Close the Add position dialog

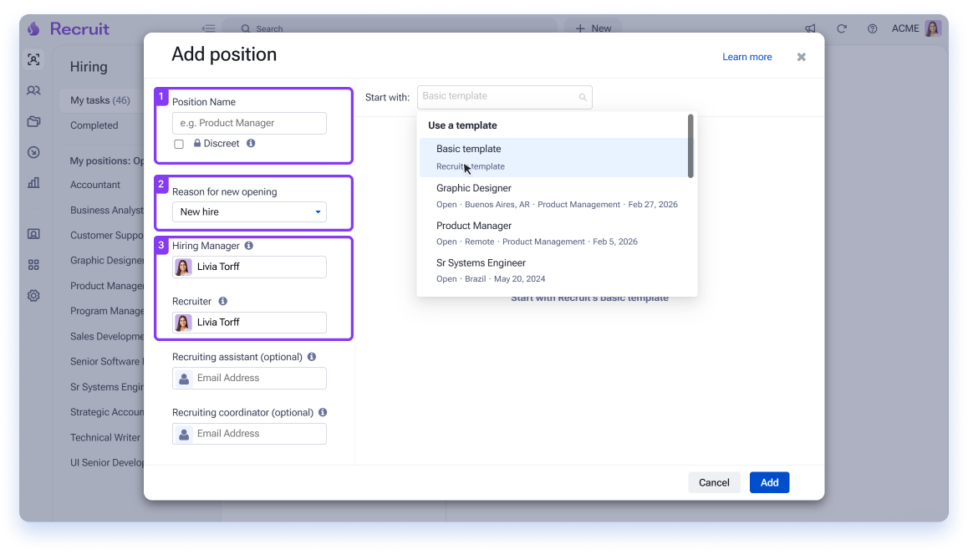[x=802, y=57]
